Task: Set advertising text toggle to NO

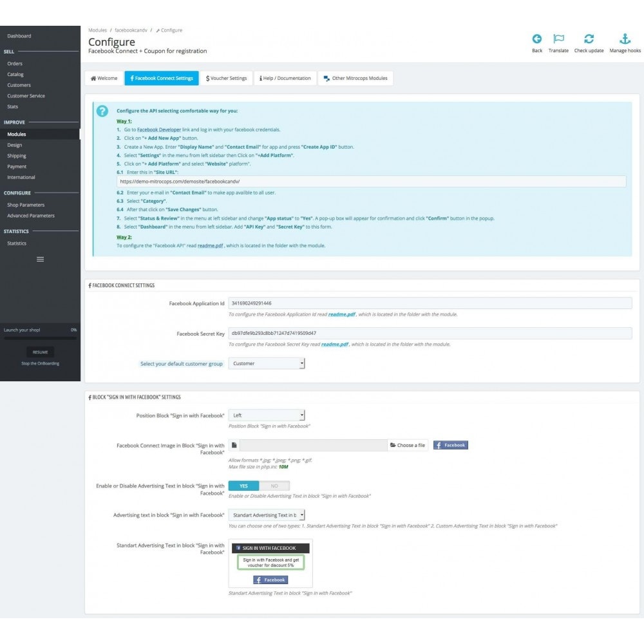Action: pos(274,486)
